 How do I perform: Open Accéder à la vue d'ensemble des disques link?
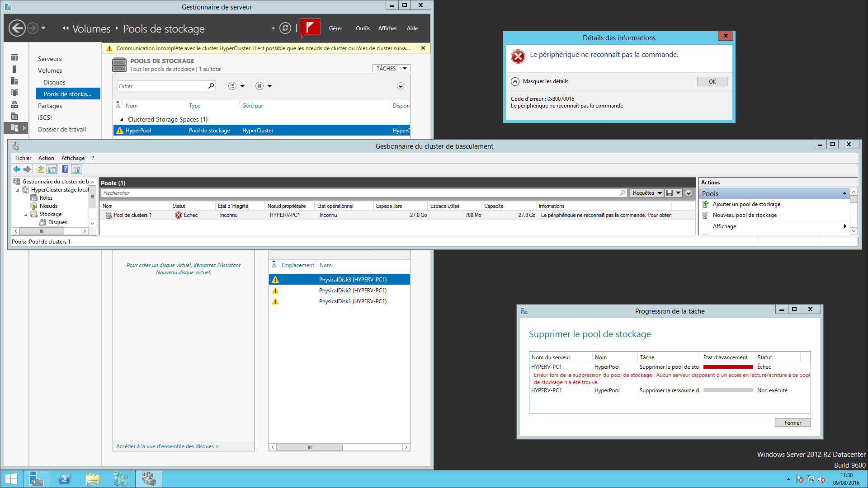[167, 446]
